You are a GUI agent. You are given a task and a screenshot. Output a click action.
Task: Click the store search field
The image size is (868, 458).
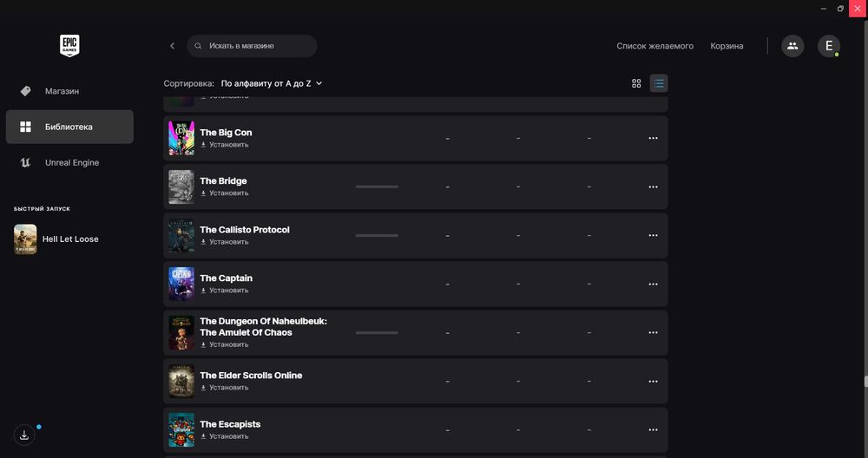[252, 46]
